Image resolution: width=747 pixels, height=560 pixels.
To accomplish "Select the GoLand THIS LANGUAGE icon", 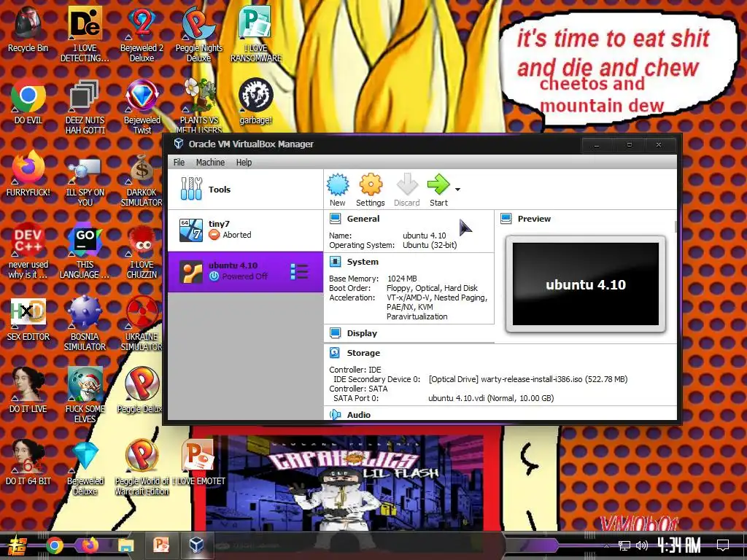I will [x=85, y=251].
